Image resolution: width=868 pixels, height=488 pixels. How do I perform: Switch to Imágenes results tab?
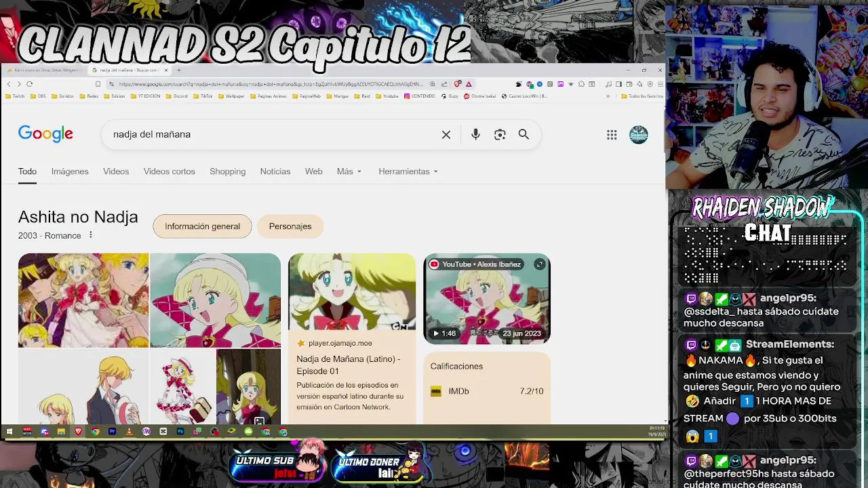(70, 171)
